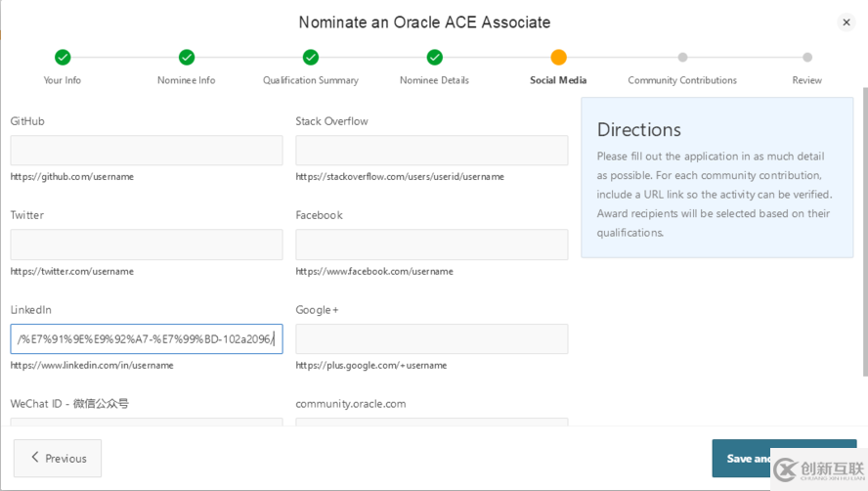Click the Facebook field label
Image resolution: width=868 pixels, height=491 pixels.
[319, 215]
